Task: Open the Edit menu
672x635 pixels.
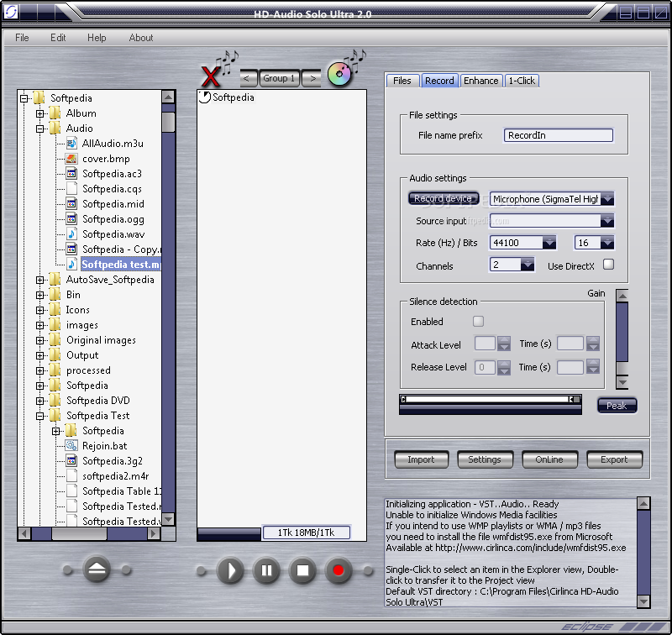Action: 58,38
